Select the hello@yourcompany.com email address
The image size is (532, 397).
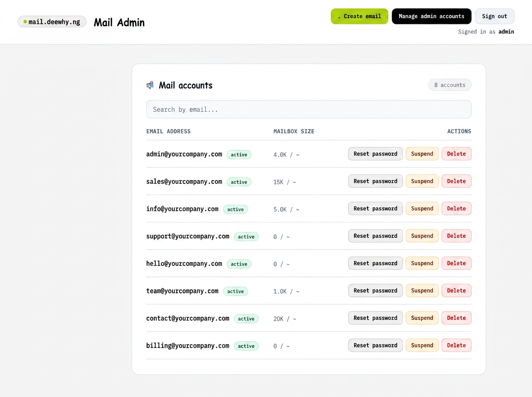(184, 264)
